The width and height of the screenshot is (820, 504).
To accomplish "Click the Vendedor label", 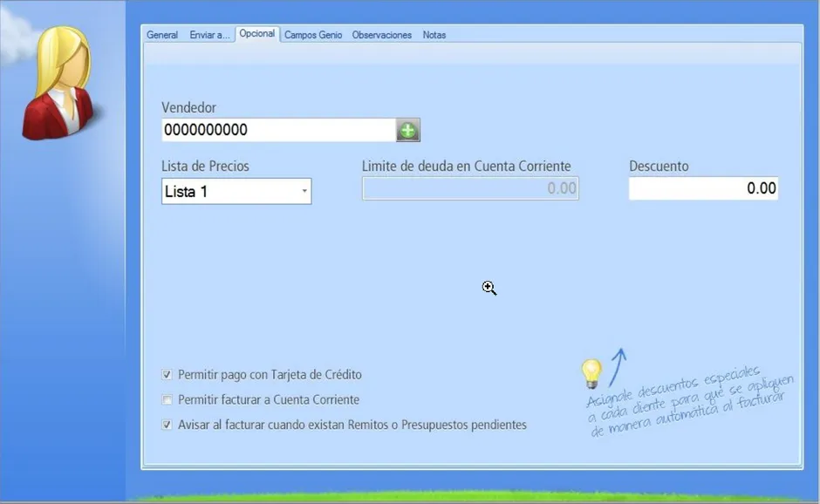I will (188, 108).
